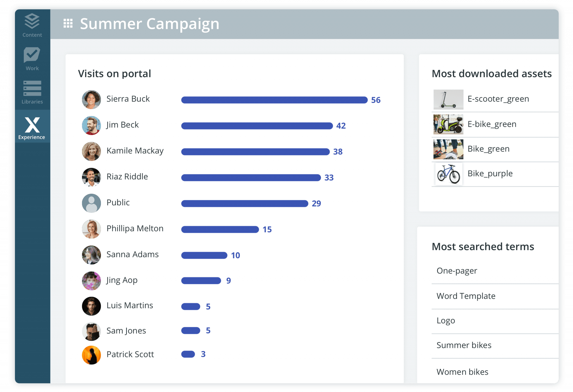Open the E-bike_green downloaded asset
Image resolution: width=573 pixels, height=392 pixels.
tap(448, 125)
